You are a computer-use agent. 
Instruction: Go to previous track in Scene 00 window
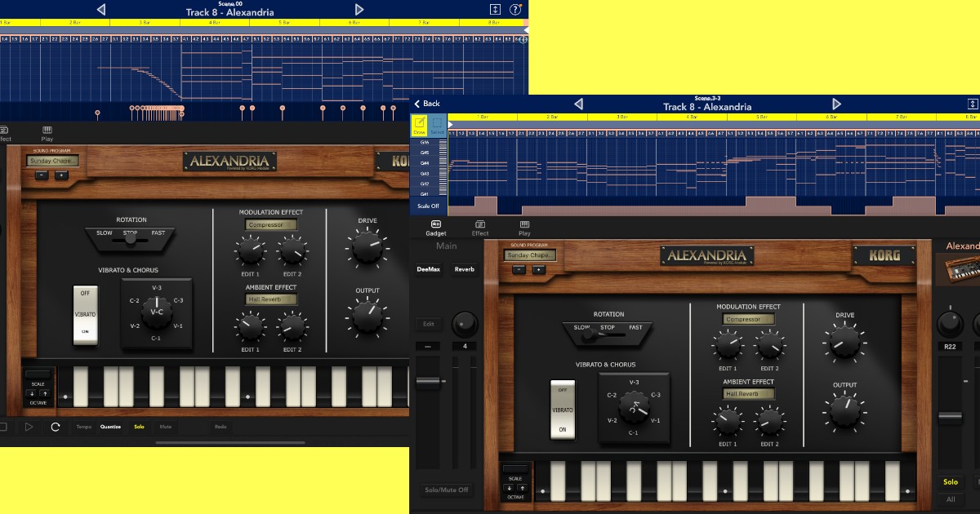click(101, 9)
